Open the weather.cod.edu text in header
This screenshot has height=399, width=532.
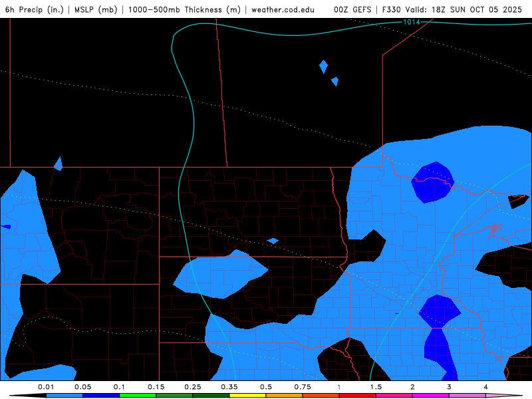tap(283, 9)
